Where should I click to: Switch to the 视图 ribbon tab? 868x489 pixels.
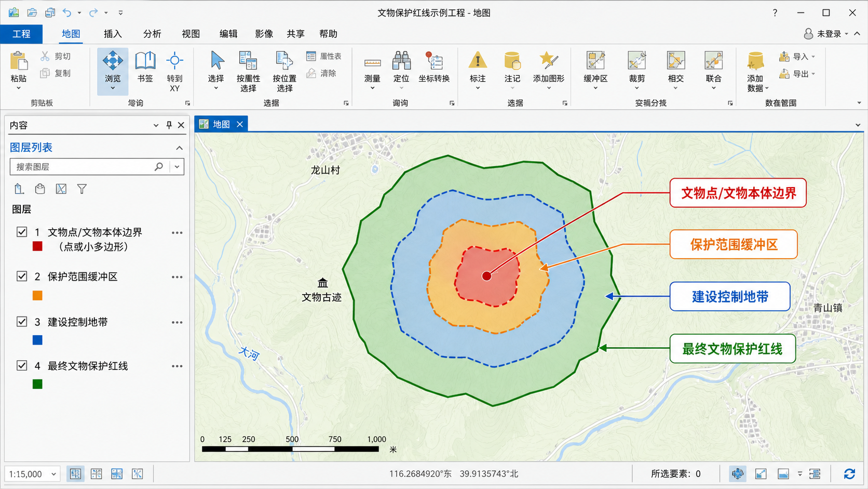click(x=191, y=34)
